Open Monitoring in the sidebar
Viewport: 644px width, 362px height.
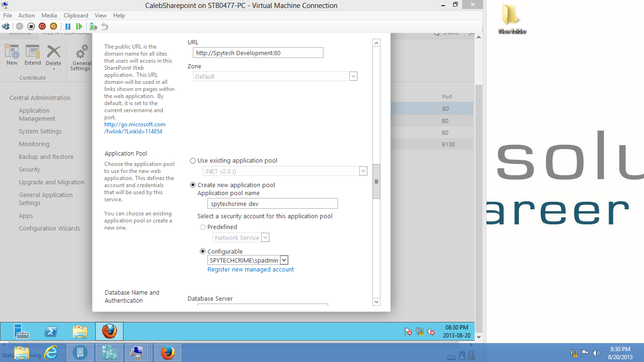tap(34, 144)
